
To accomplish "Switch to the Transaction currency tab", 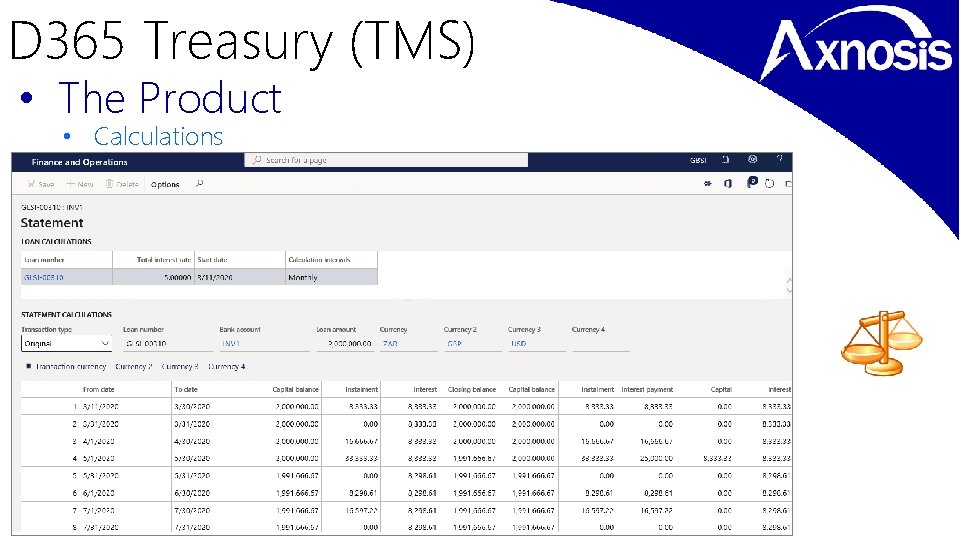I will pos(70,367).
